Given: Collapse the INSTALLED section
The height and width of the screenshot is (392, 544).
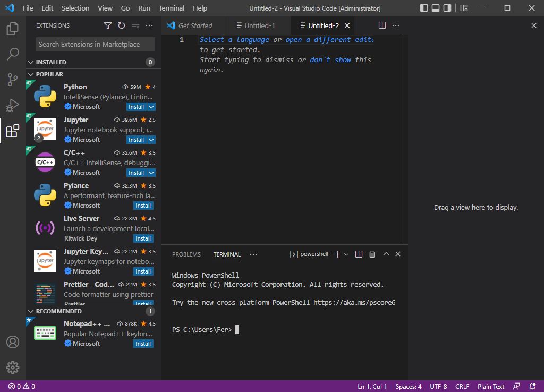Looking at the screenshot, I should [x=31, y=62].
